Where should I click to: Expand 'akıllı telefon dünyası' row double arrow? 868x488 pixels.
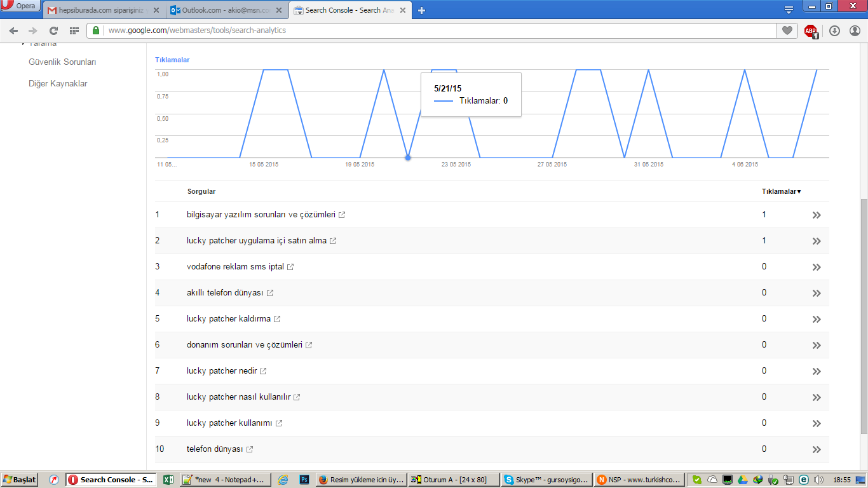pyautogui.click(x=817, y=294)
